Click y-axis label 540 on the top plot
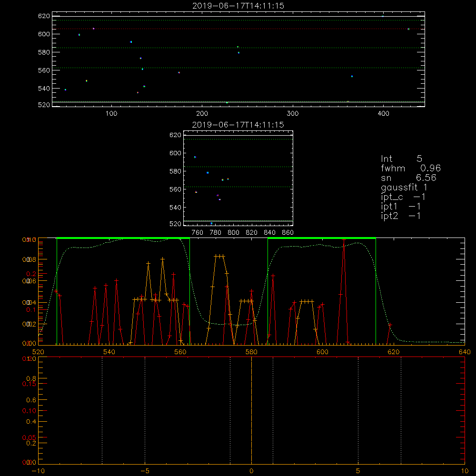476x476 pixels. pyautogui.click(x=44, y=89)
